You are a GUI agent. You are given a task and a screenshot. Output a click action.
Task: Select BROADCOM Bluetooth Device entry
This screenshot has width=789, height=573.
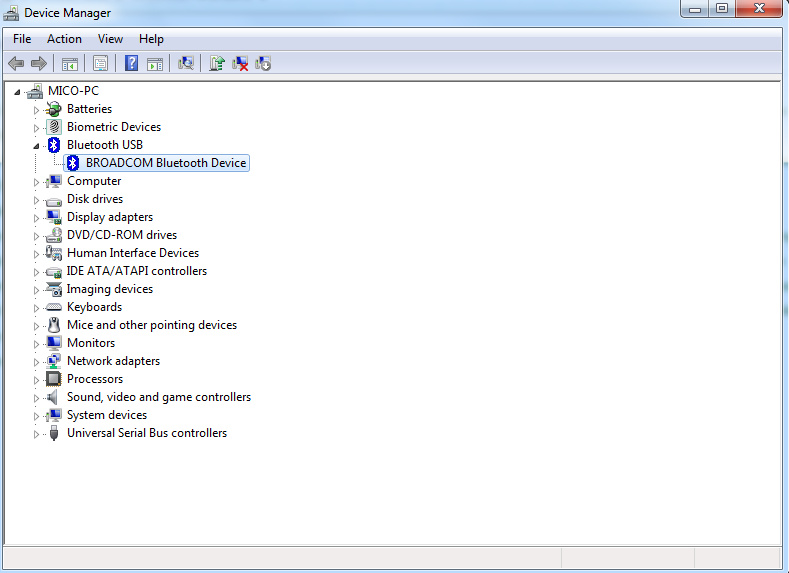[x=165, y=163]
